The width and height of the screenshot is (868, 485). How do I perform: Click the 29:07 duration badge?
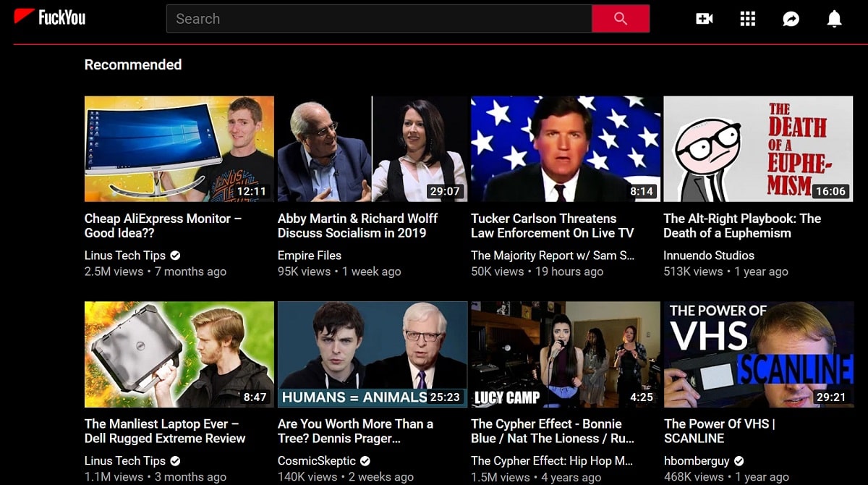pos(445,191)
